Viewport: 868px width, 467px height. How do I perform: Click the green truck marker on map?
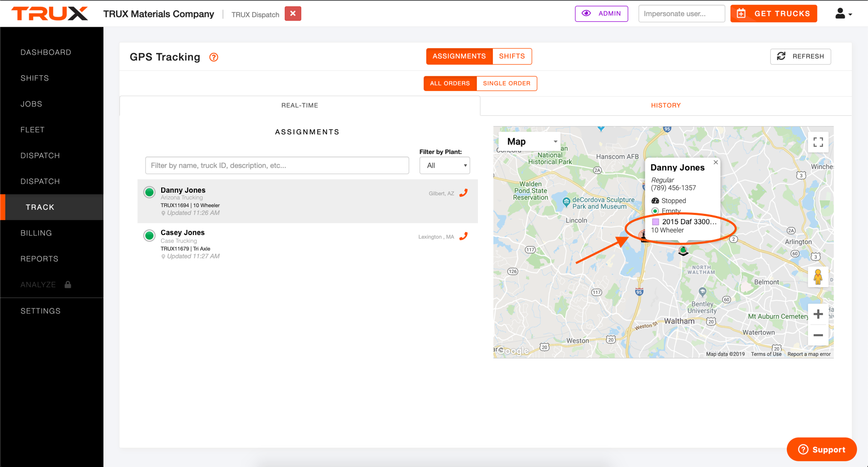(x=683, y=251)
